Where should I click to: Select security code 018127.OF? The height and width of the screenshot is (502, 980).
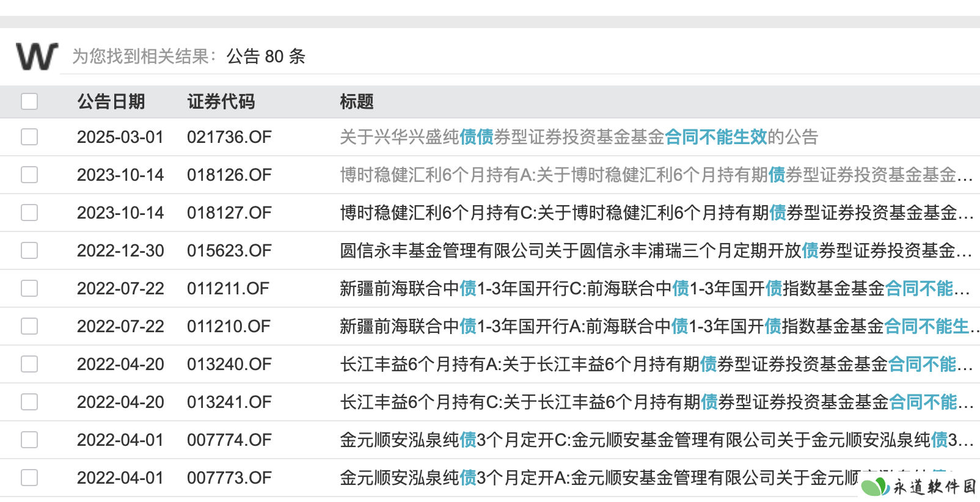tap(229, 213)
